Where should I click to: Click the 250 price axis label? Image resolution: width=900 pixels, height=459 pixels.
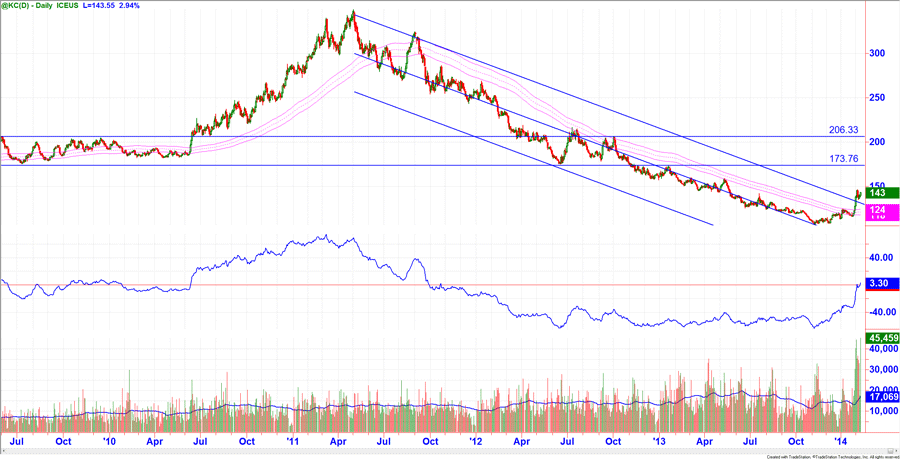pyautogui.click(x=874, y=97)
